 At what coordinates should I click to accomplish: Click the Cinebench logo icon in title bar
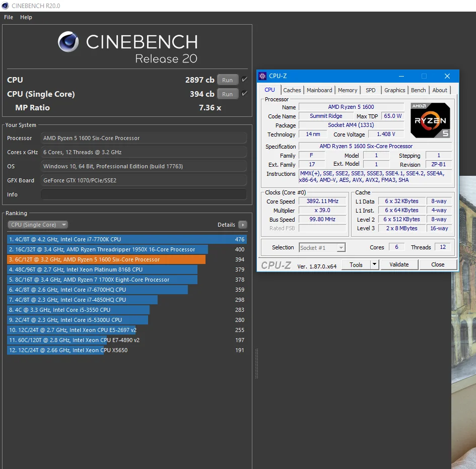tap(5, 6)
